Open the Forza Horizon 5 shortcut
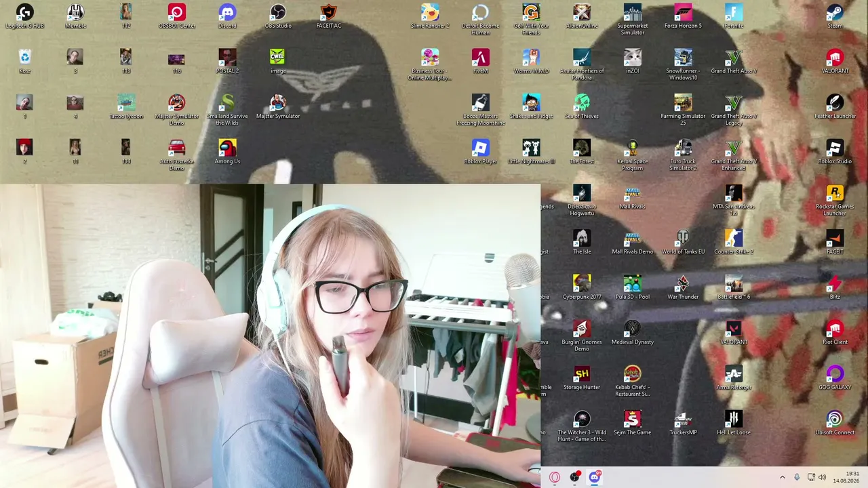The image size is (868, 488). point(683,16)
